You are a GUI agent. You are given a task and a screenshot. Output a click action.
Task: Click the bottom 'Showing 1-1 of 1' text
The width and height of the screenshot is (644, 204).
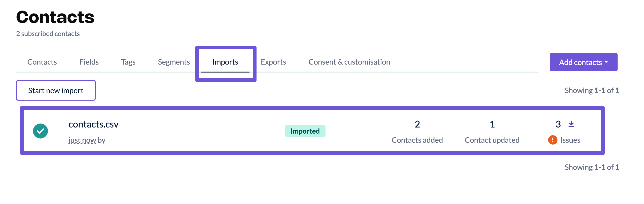592,167
